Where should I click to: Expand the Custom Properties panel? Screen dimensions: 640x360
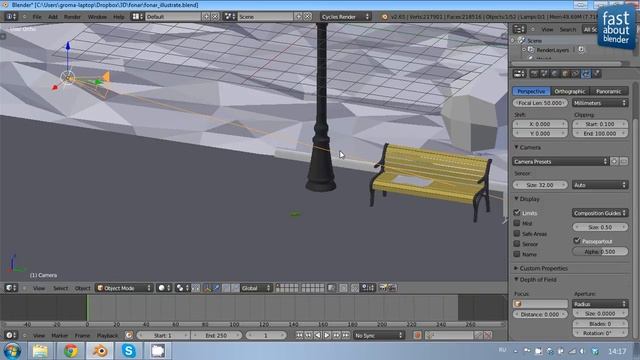[x=516, y=268]
